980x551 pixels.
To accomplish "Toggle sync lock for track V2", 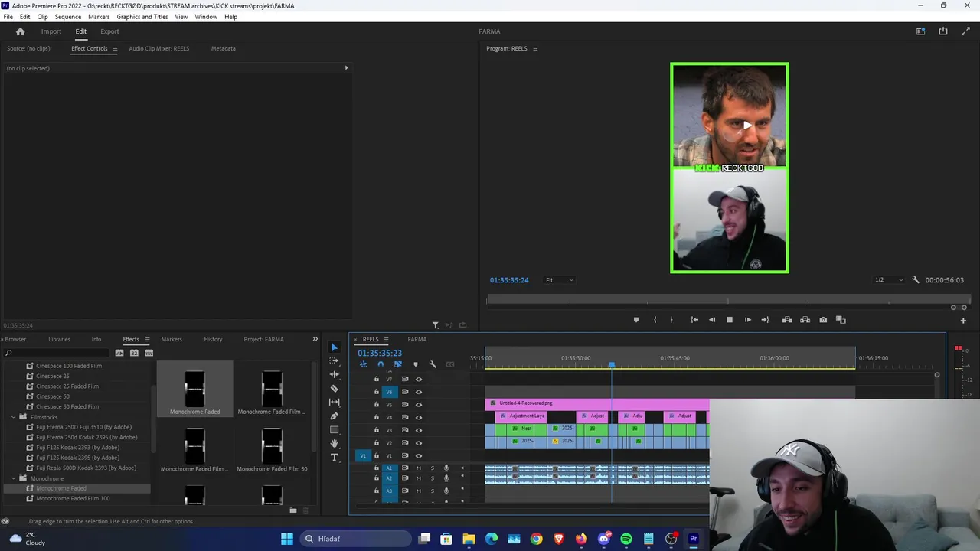I will [405, 442].
